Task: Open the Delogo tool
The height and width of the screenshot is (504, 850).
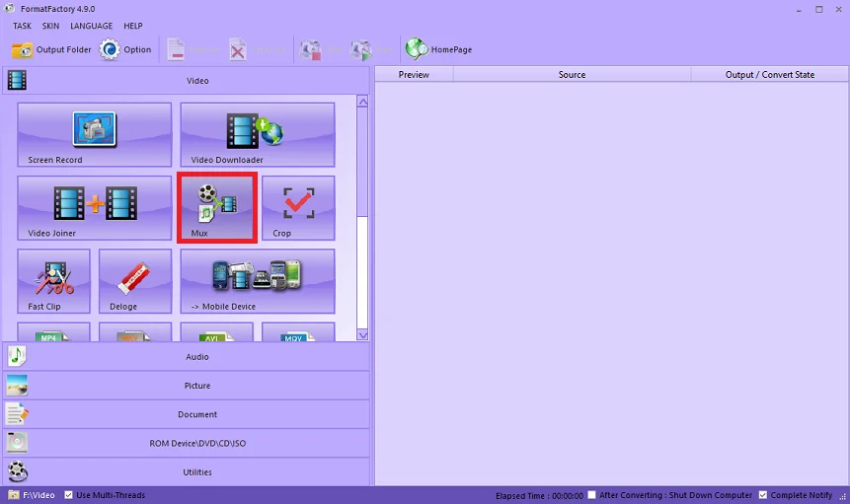Action: pyautogui.click(x=135, y=281)
